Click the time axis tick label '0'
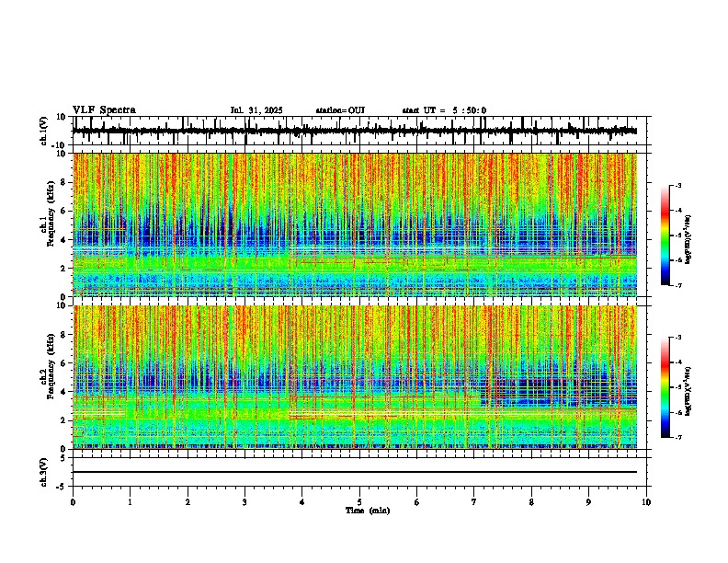This screenshot has width=728, height=563. pos(73,502)
